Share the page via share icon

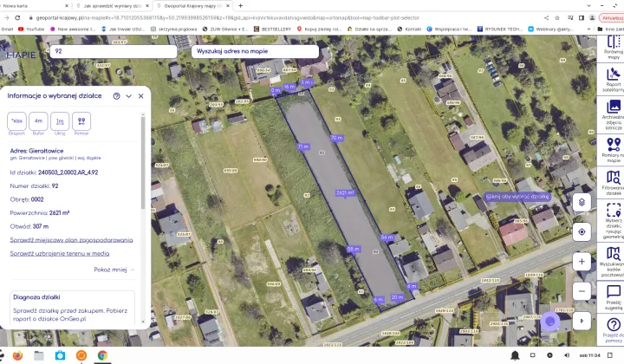[x=546, y=18]
